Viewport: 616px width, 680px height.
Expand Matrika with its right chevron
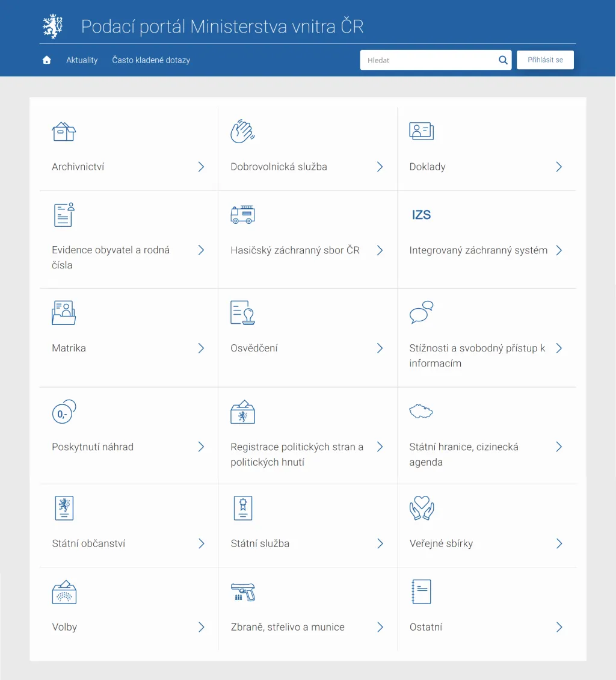(x=201, y=348)
